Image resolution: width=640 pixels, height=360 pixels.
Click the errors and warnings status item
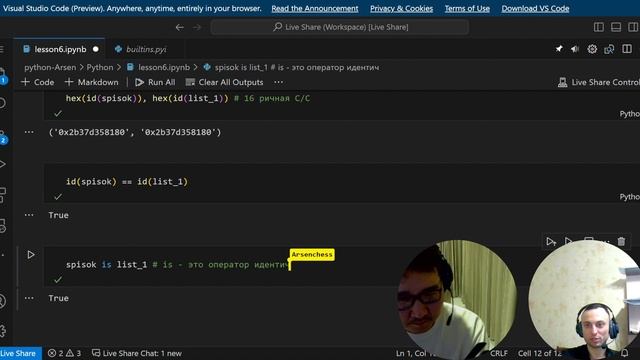pos(64,353)
